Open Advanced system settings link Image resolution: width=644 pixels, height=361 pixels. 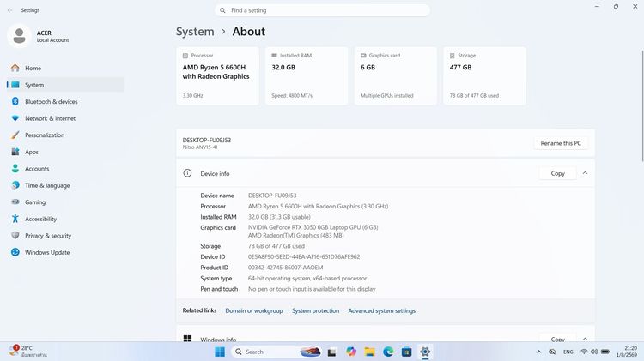[381, 311]
